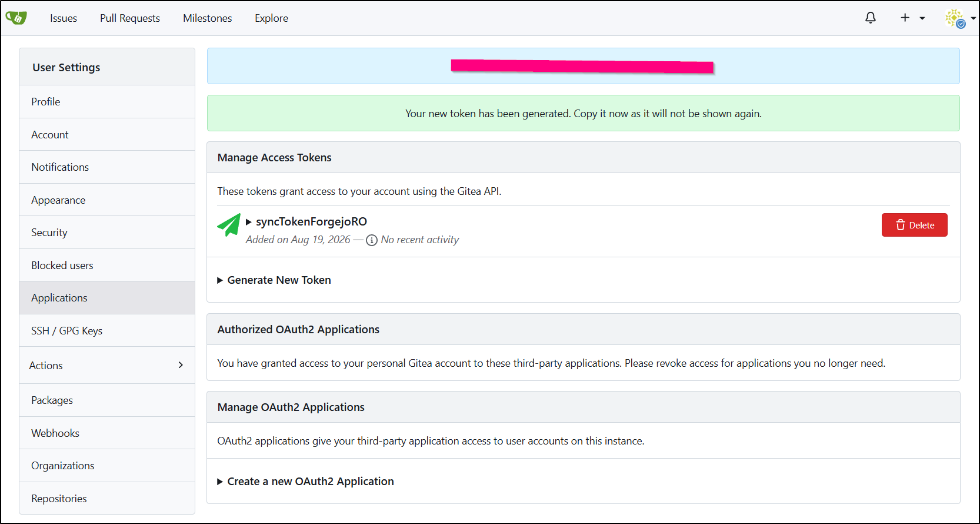Open Profile settings

click(107, 102)
